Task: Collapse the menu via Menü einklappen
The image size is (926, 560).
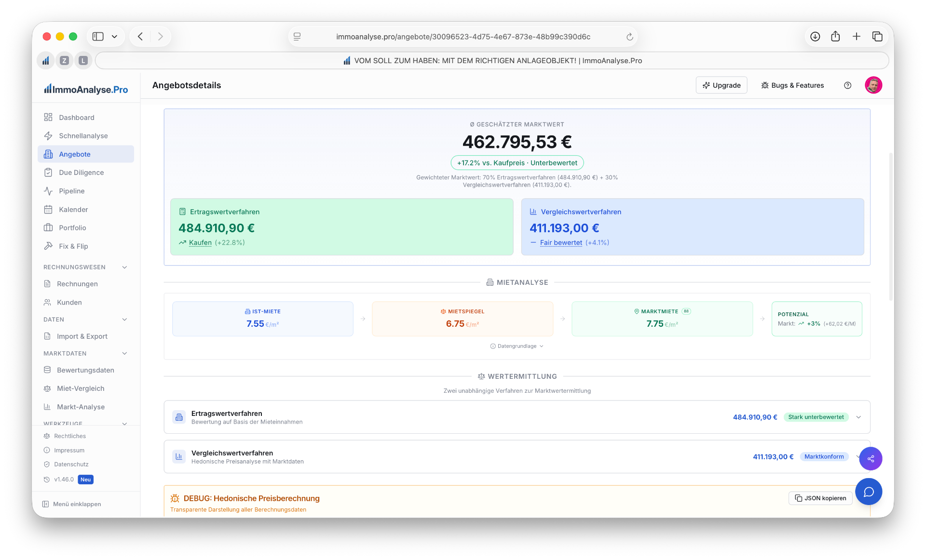Action: (x=72, y=504)
